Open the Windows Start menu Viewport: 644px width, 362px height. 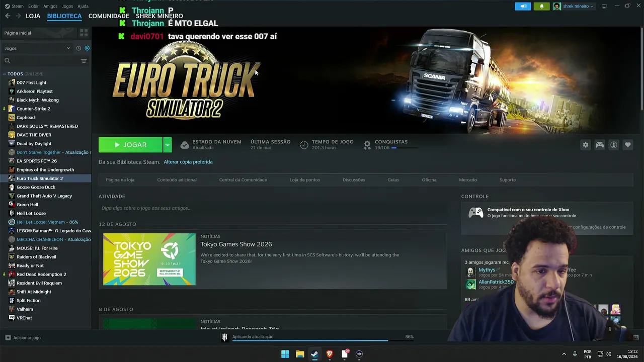[285, 354]
